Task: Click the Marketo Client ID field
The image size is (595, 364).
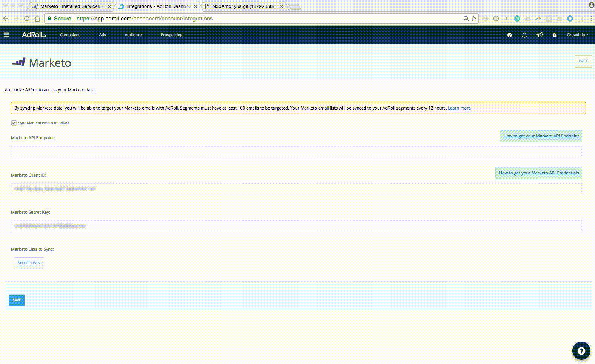Action: [x=296, y=188]
